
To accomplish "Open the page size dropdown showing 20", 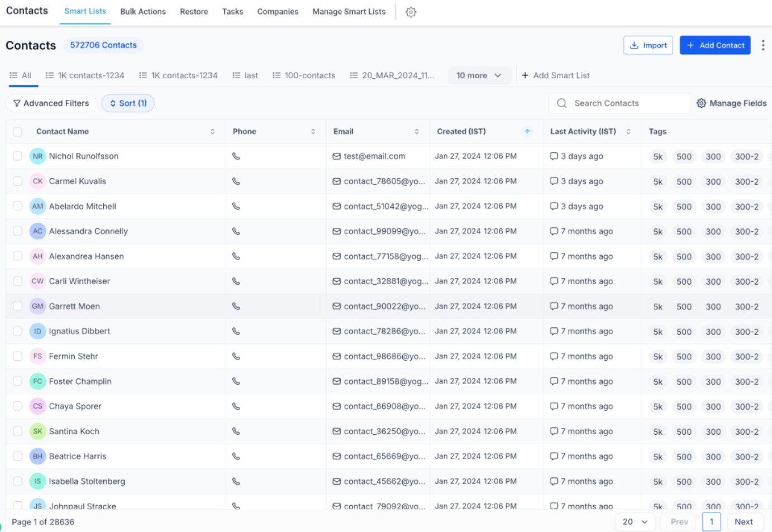I will [635, 522].
